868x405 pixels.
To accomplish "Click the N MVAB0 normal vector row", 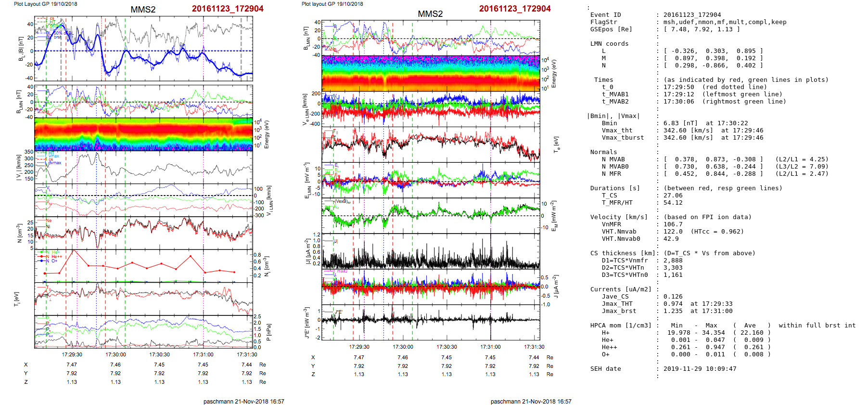I will tap(713, 167).
